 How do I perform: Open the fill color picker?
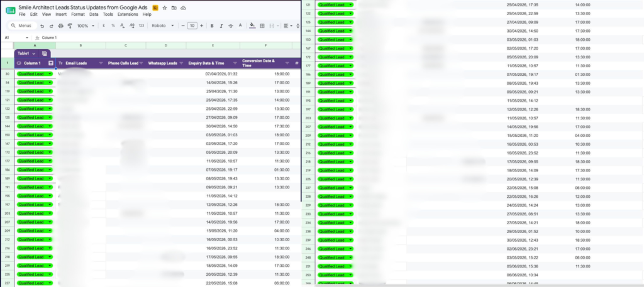tap(253, 25)
